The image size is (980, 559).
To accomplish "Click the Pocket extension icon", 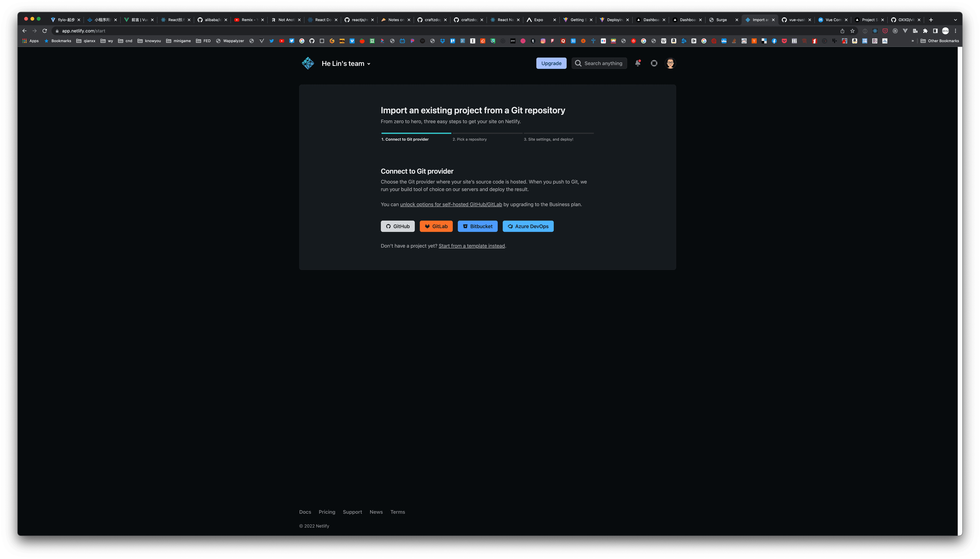I will pyautogui.click(x=885, y=31).
